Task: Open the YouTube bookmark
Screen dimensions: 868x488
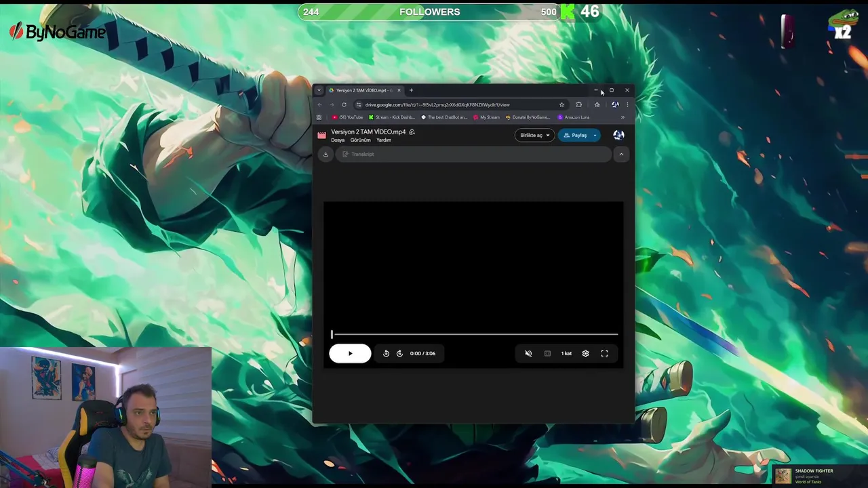Action: [x=347, y=117]
